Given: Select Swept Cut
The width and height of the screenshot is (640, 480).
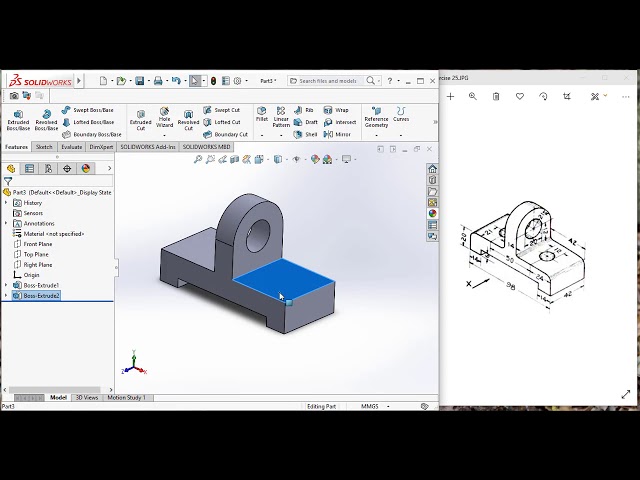Looking at the screenshot, I should (222, 110).
